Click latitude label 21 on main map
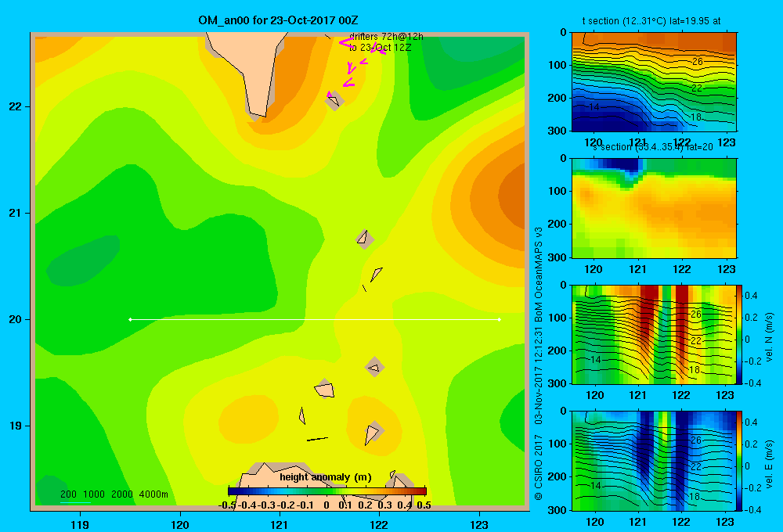This screenshot has height=532, width=783. click(x=16, y=213)
